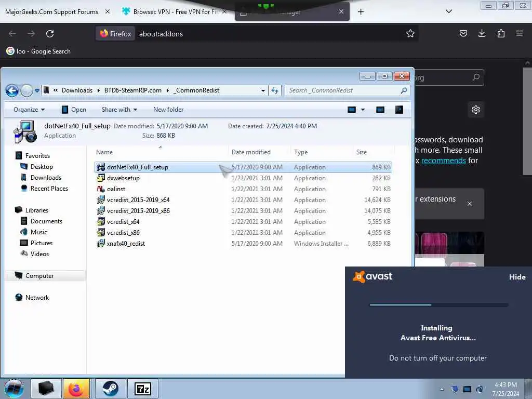Open 7-Zip from the taskbar
The width and height of the screenshot is (532, 399).
coord(143,389)
